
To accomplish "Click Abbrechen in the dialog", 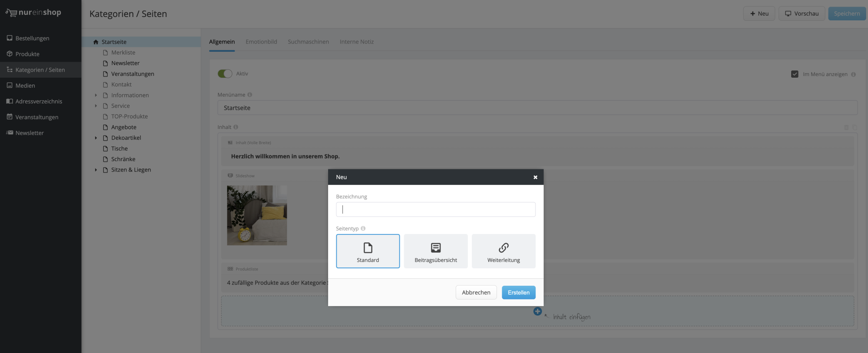I will pyautogui.click(x=476, y=293).
